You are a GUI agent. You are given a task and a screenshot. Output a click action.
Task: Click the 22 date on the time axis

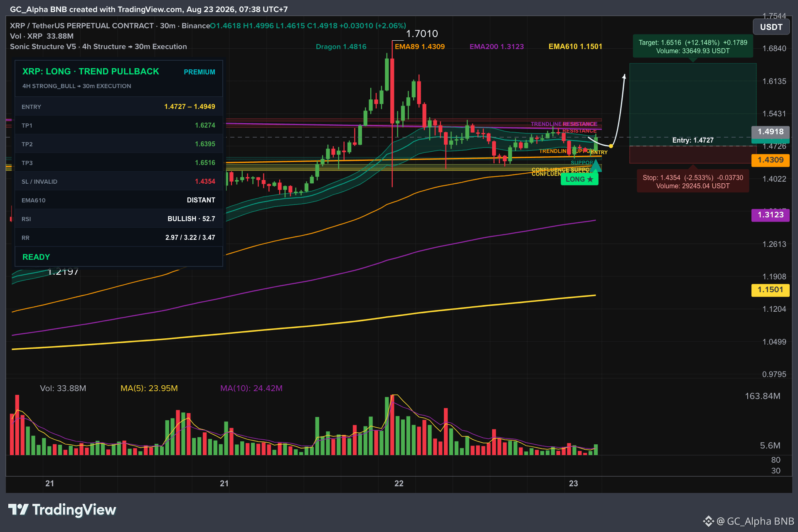399,483
